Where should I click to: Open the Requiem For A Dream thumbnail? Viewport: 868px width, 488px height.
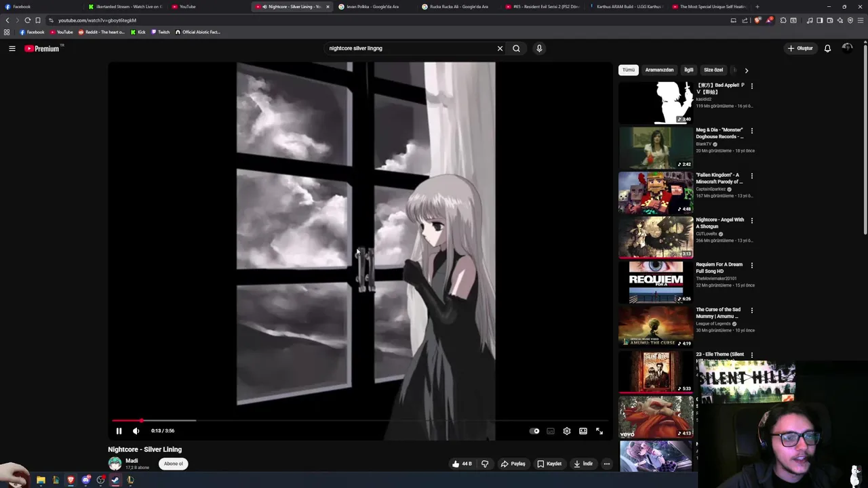656,282
